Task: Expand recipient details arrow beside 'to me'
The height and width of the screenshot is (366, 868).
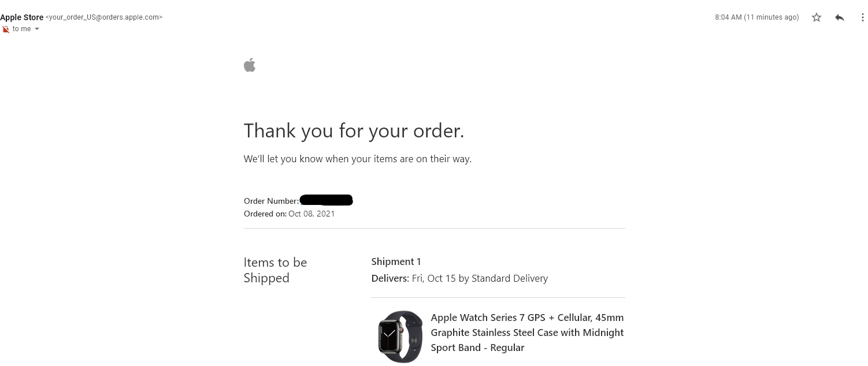Action: coord(37,29)
